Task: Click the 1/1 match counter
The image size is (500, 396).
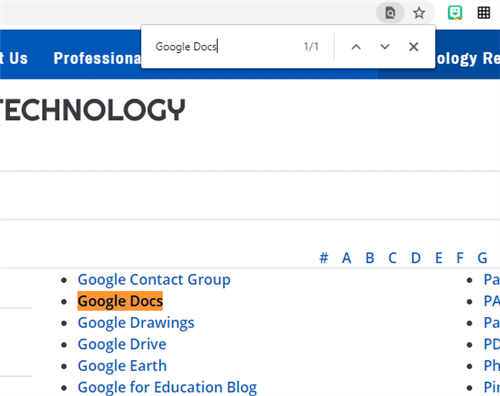Action: pos(311,47)
